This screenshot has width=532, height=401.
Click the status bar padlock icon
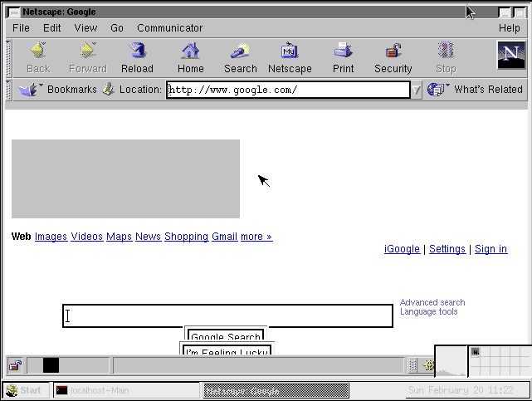coord(15,365)
